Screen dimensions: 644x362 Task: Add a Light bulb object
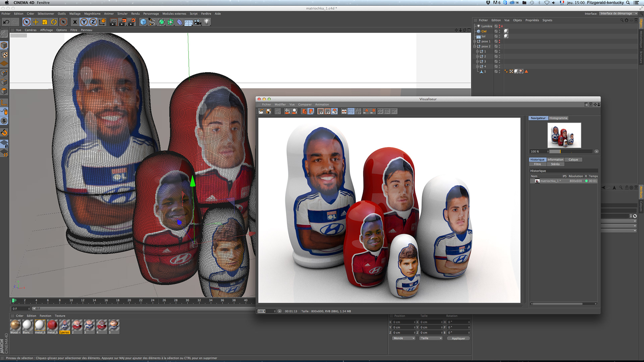pyautogui.click(x=207, y=22)
